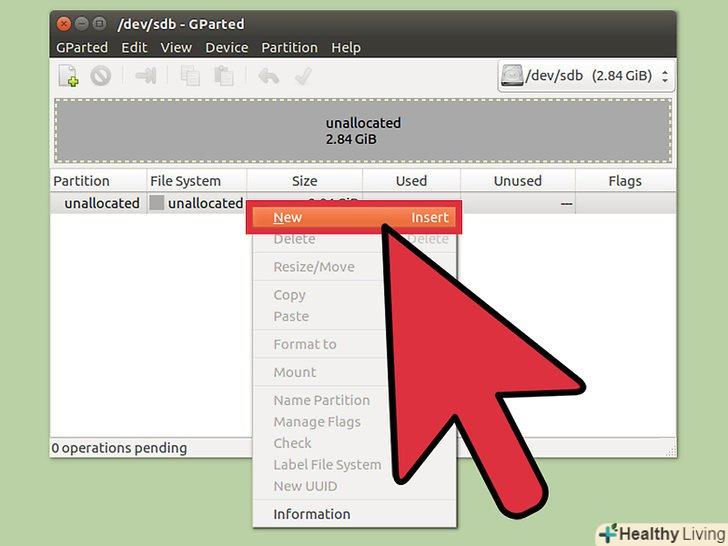Choose Manage Flags in the context menu
The width and height of the screenshot is (728, 546).
point(317,422)
